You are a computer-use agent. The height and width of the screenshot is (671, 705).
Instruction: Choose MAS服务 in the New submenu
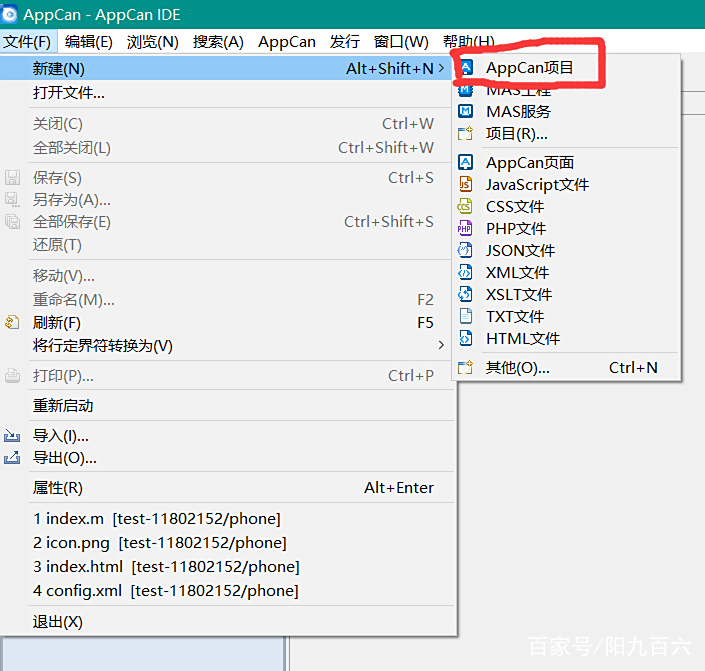pyautogui.click(x=567, y=111)
